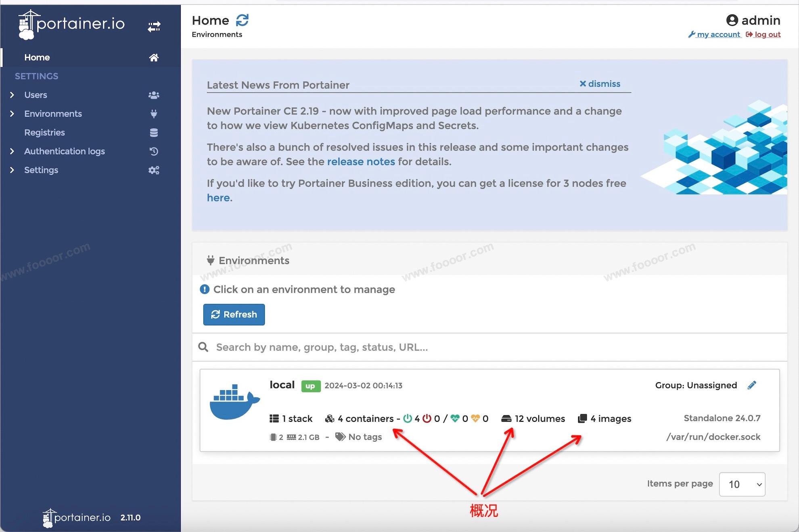Refresh page via icon next to Home title
Viewport: 799px width, 532px height.
pyautogui.click(x=242, y=20)
